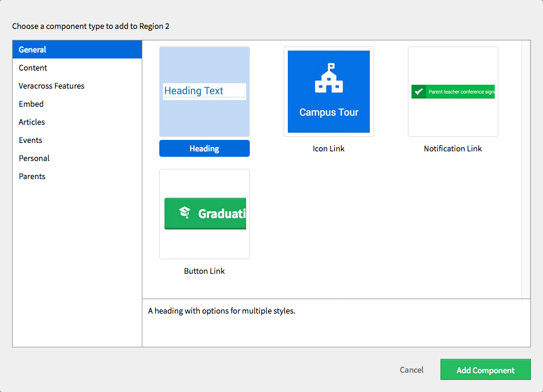Click the highlighted Heading label
This screenshot has height=392, width=543.
pos(205,148)
